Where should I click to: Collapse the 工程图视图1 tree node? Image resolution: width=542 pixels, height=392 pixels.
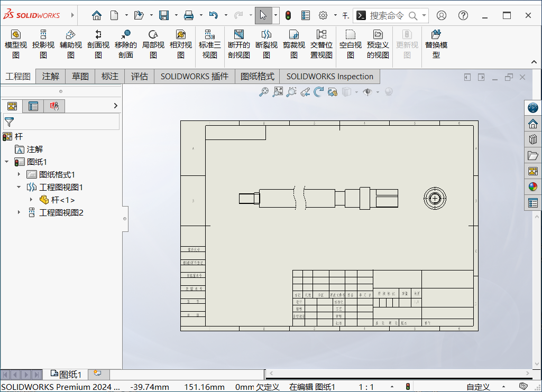[19, 187]
